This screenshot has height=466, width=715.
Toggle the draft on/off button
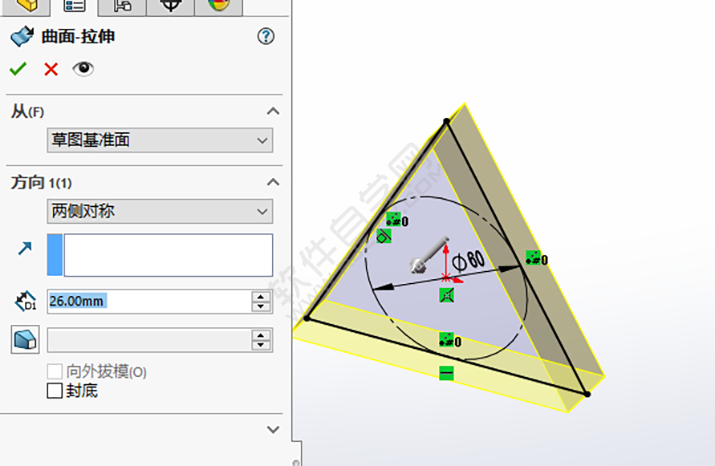(x=25, y=340)
